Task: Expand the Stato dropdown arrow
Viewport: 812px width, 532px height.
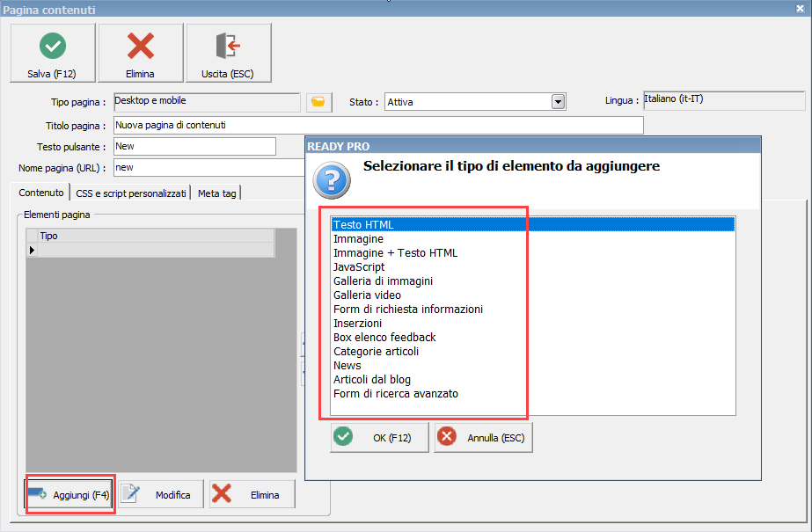Action: [x=558, y=102]
